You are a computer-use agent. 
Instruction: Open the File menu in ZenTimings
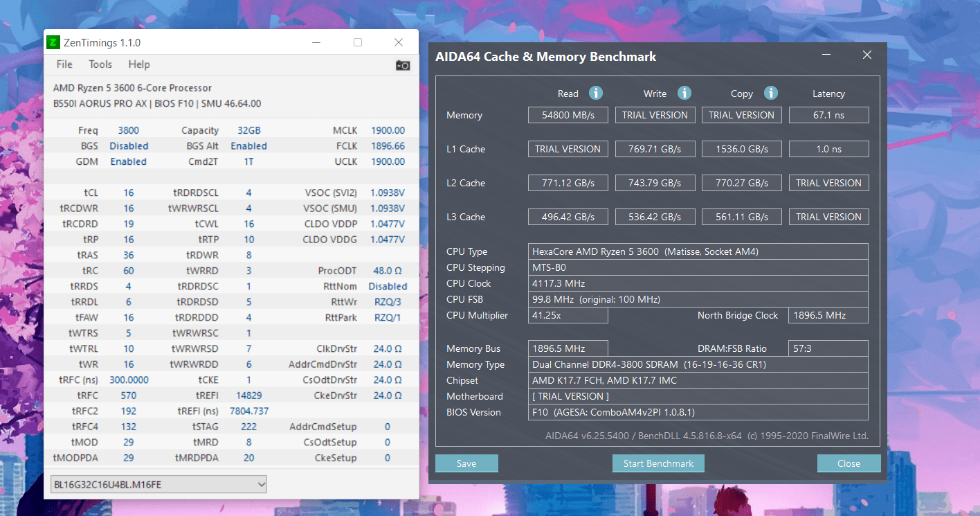pos(64,64)
